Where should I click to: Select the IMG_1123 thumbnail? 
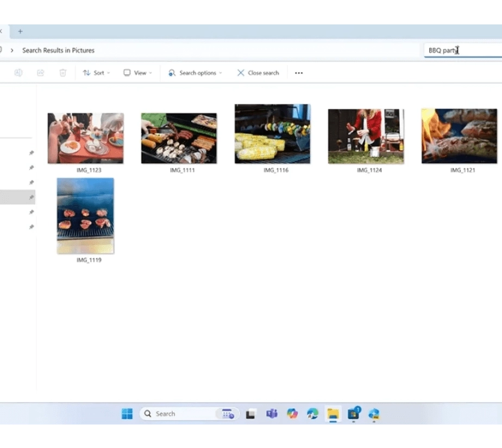pyautogui.click(x=85, y=138)
